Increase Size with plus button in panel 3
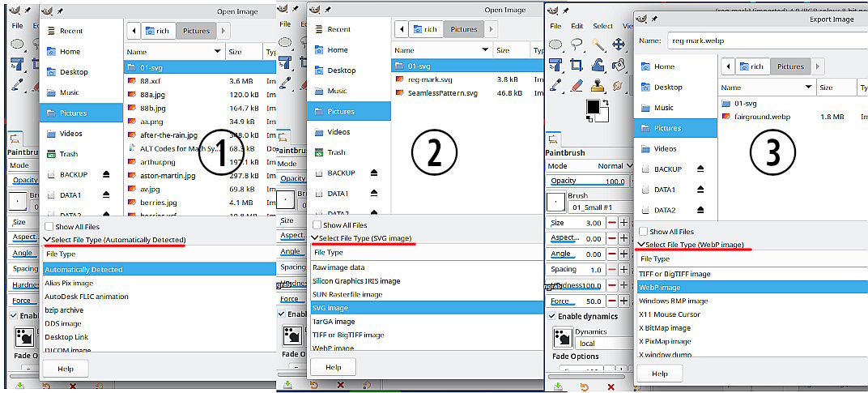Screen dimensions: 868x393 coord(623,223)
